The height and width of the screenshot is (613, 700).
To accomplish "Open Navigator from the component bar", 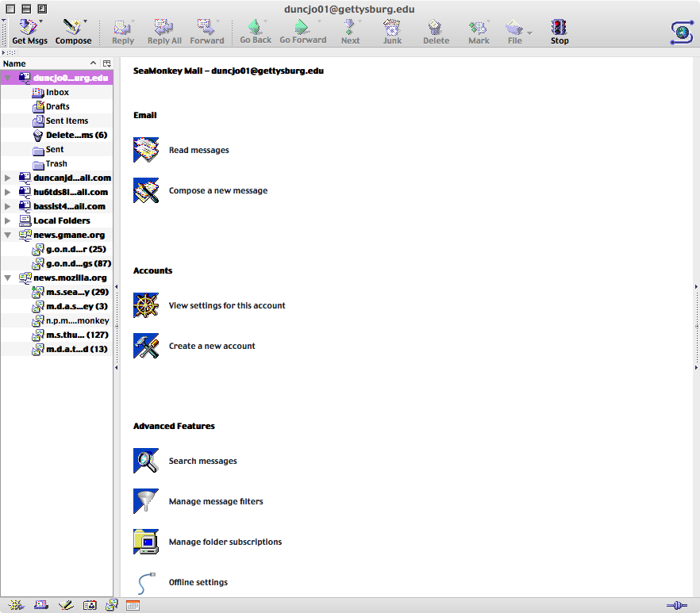I will point(16,605).
